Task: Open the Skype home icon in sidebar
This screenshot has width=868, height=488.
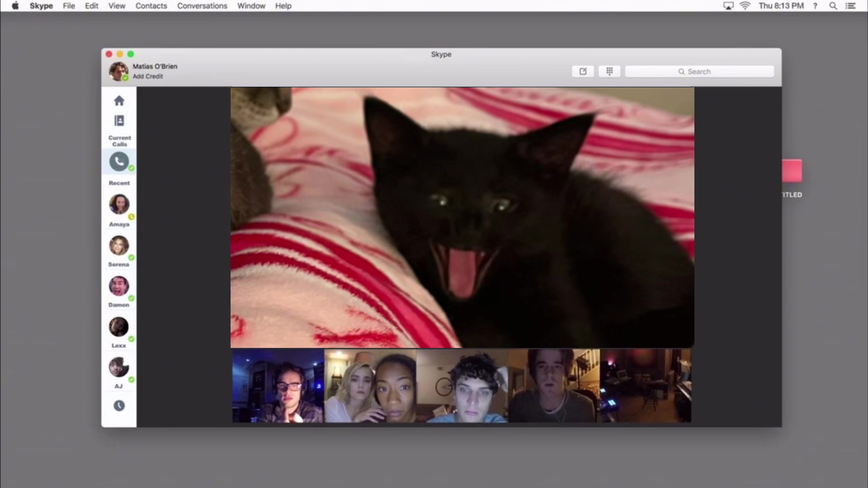Action: point(119,100)
